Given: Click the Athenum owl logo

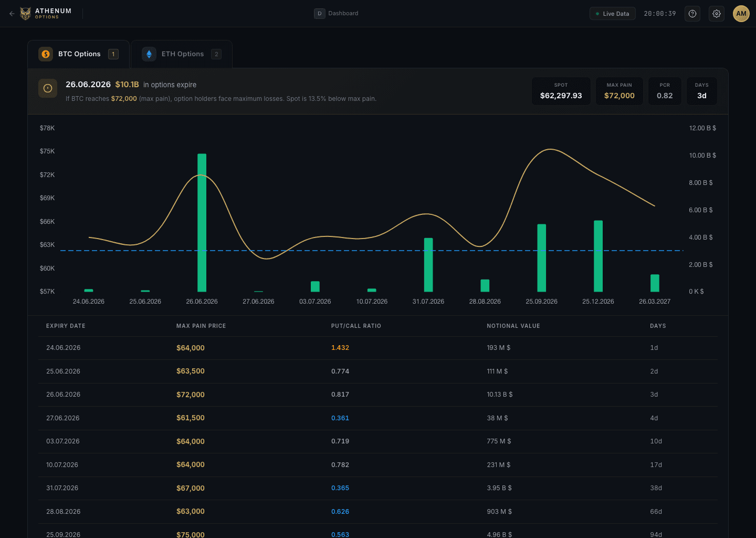Looking at the screenshot, I should 25,14.
